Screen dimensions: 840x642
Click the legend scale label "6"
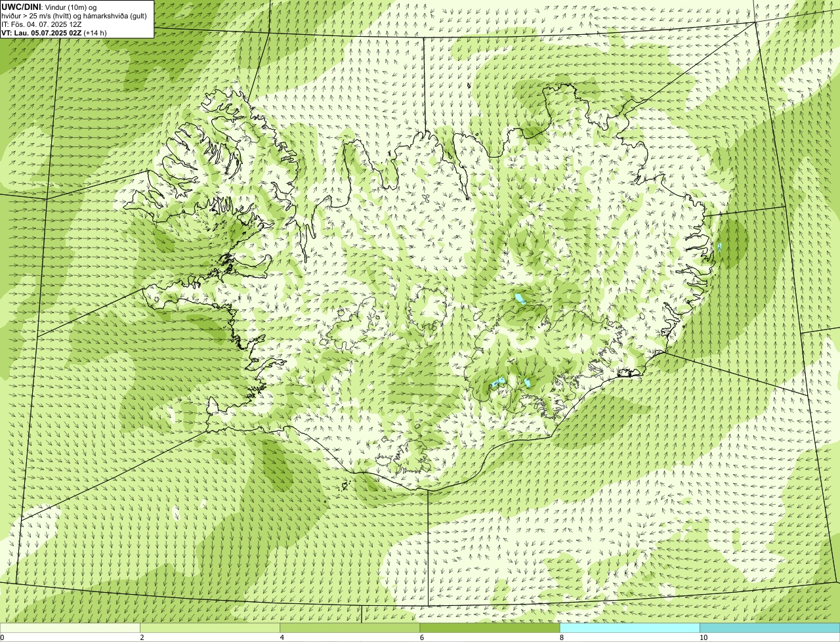coord(421,637)
